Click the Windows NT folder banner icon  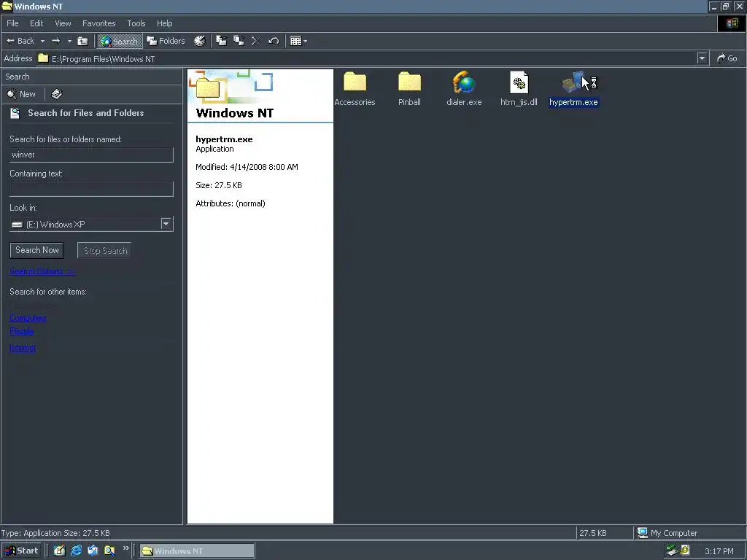pos(208,87)
